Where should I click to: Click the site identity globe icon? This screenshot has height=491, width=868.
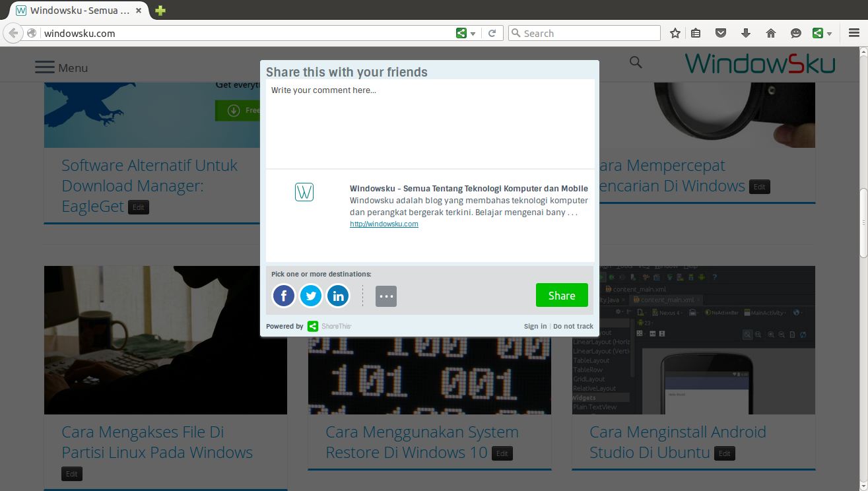tap(32, 33)
